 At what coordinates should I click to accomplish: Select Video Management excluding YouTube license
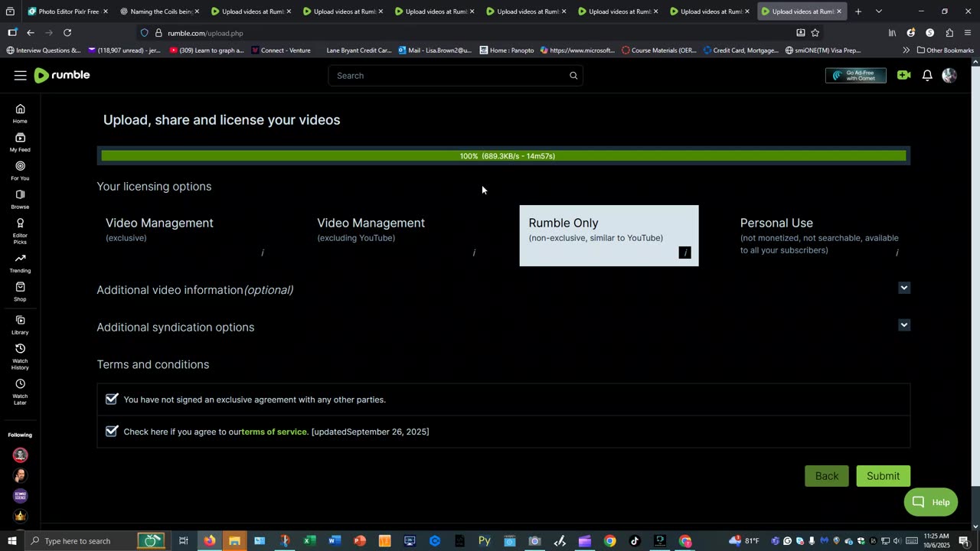397,236
